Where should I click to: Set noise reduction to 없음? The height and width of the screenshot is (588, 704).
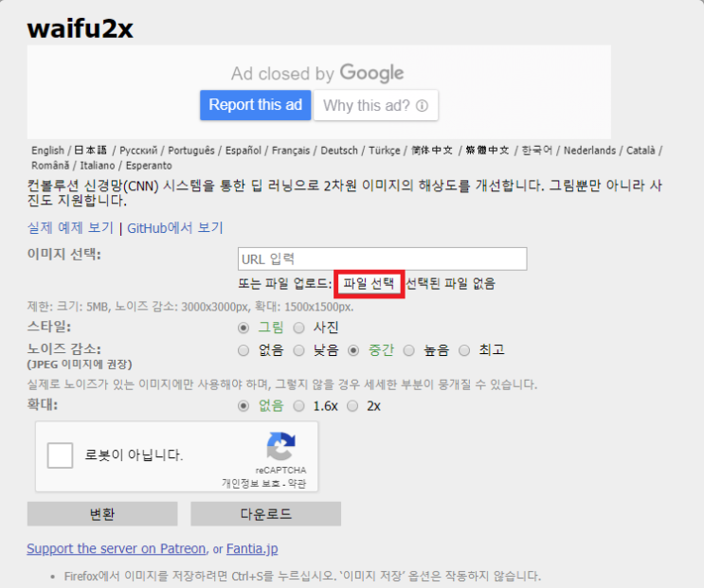[244, 350]
